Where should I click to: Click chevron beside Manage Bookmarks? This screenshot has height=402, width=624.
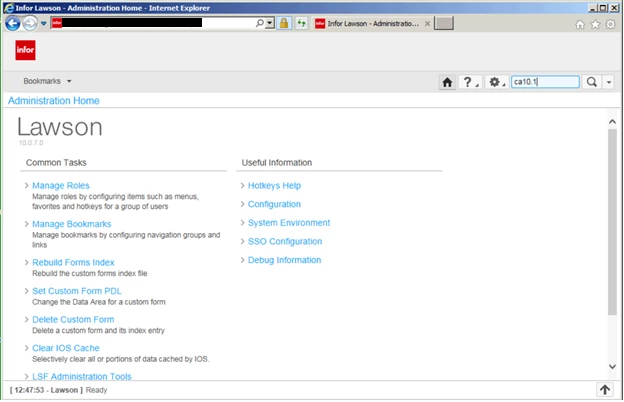(26, 224)
